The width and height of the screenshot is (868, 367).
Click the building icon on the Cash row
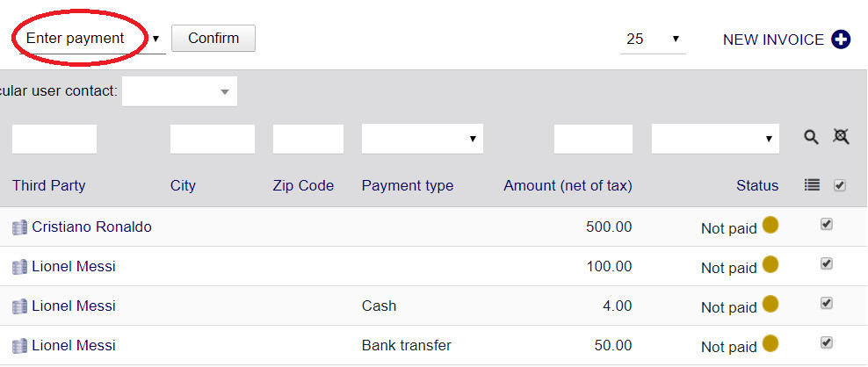tap(20, 306)
